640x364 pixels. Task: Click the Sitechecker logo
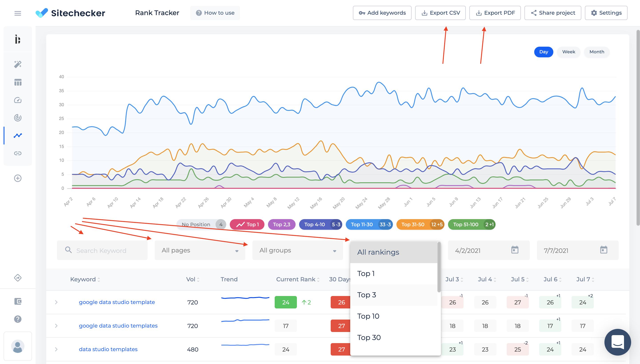point(70,13)
